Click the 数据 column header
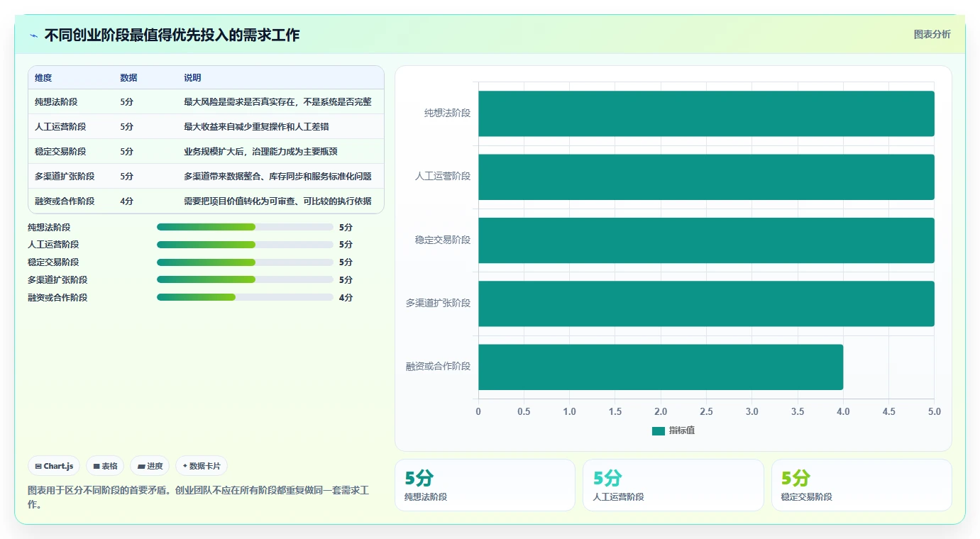 point(128,78)
